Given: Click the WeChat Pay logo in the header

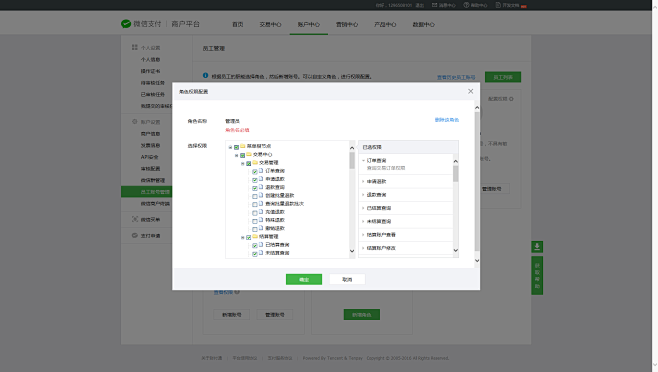Looking at the screenshot, I should [126, 24].
